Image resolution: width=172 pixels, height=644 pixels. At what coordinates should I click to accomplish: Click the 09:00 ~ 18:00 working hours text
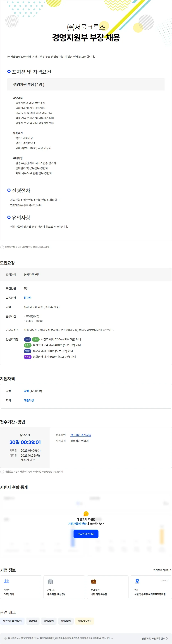point(34,321)
